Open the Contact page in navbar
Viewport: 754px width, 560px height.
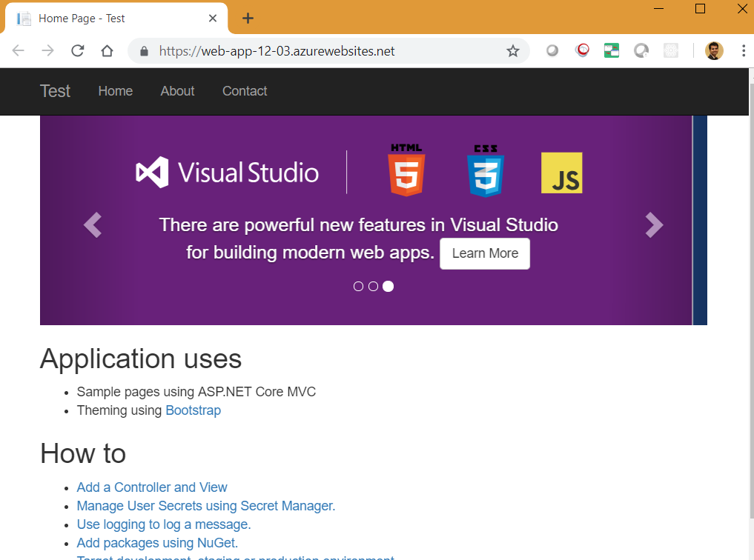click(x=245, y=91)
